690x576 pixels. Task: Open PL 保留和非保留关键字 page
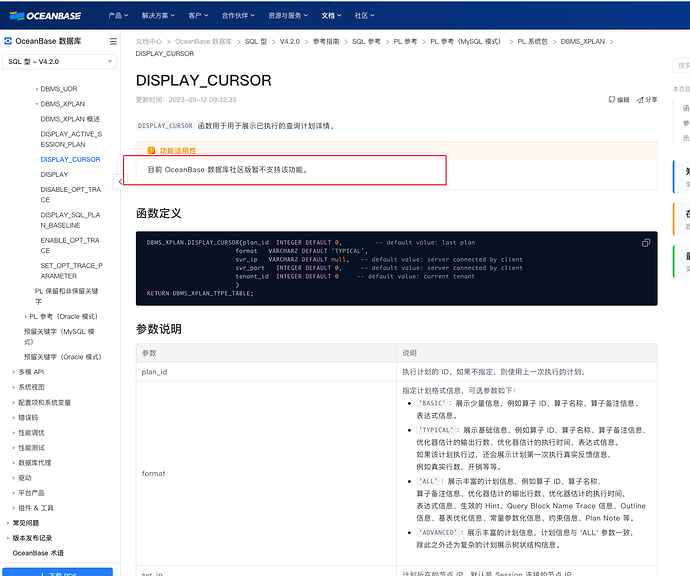coord(67,296)
